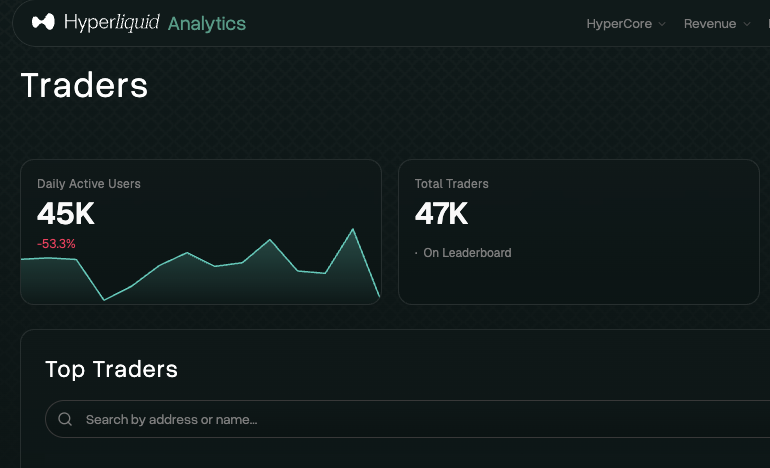Click the Top Traders section heading
Viewport: 770px width, 468px height.
tap(111, 369)
